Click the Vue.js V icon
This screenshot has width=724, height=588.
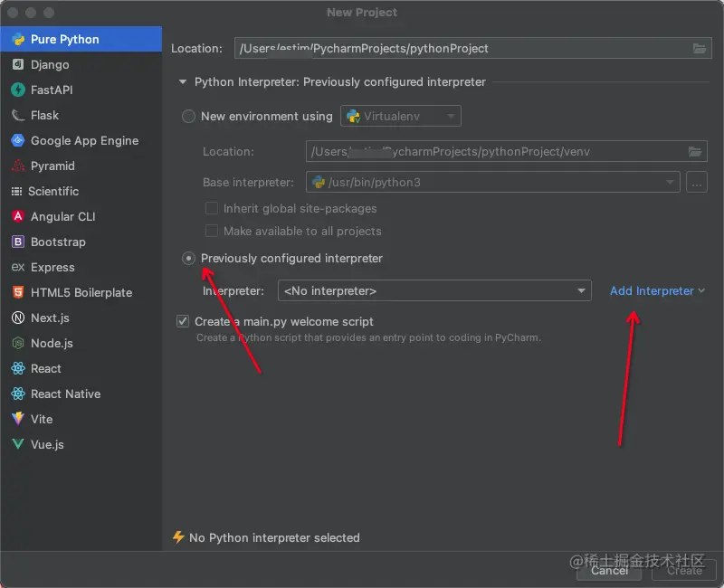pos(18,444)
